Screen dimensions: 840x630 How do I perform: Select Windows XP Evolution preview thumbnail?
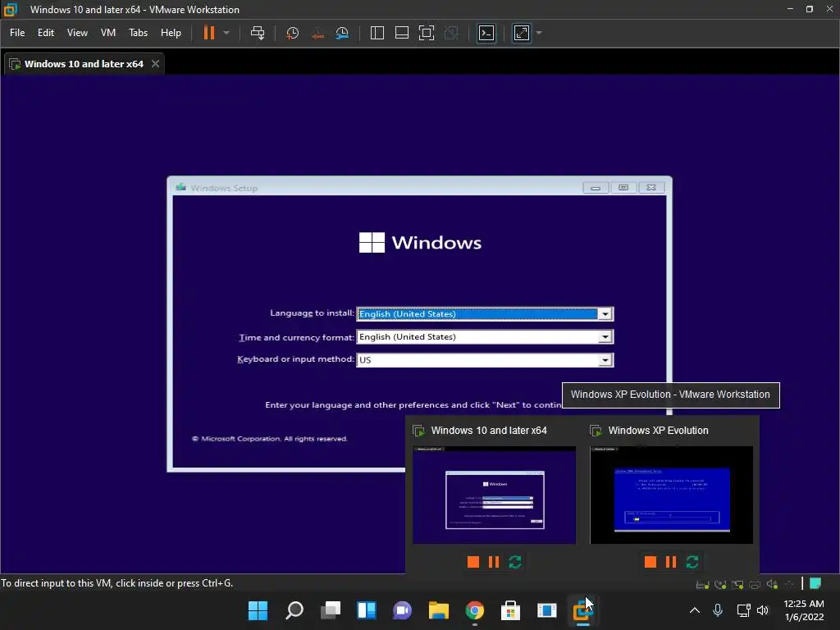(x=671, y=495)
